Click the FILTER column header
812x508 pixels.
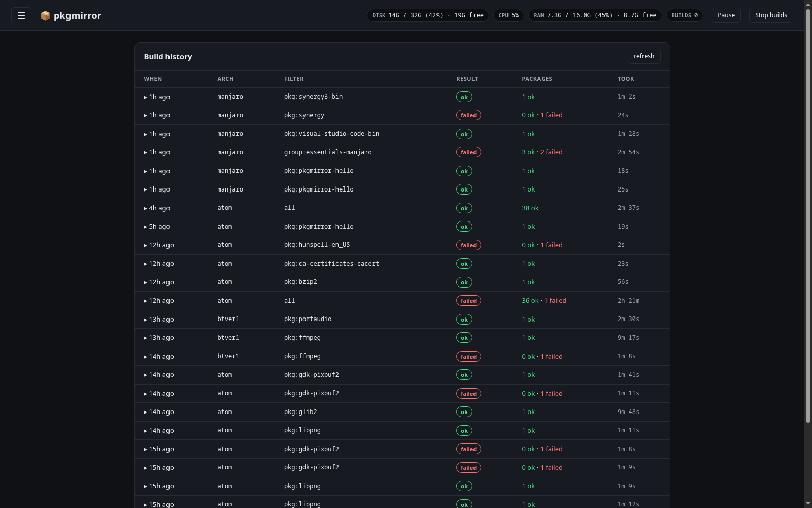click(x=294, y=79)
